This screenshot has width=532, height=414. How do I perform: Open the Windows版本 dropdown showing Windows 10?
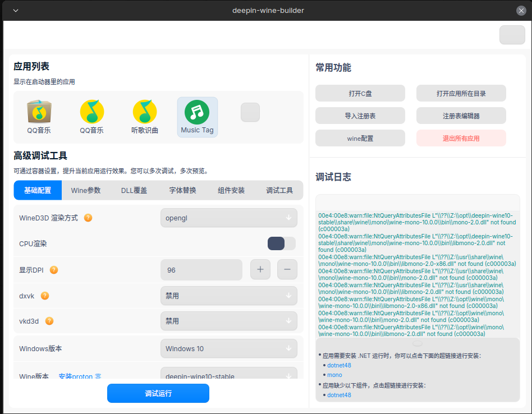[x=229, y=348]
